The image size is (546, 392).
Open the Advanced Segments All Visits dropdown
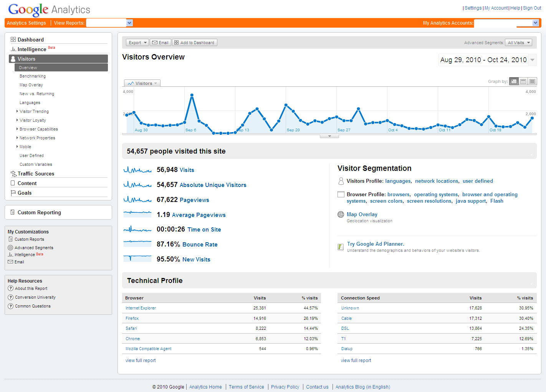point(518,43)
